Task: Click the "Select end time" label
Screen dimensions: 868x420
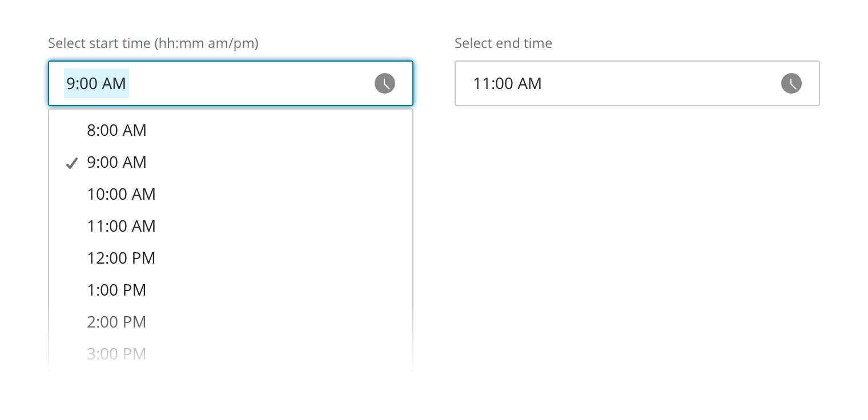Action: pyautogui.click(x=503, y=43)
